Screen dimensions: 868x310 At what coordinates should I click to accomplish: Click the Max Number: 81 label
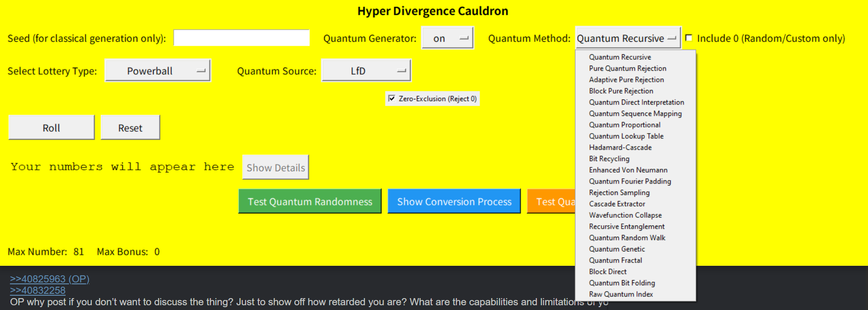(46, 252)
